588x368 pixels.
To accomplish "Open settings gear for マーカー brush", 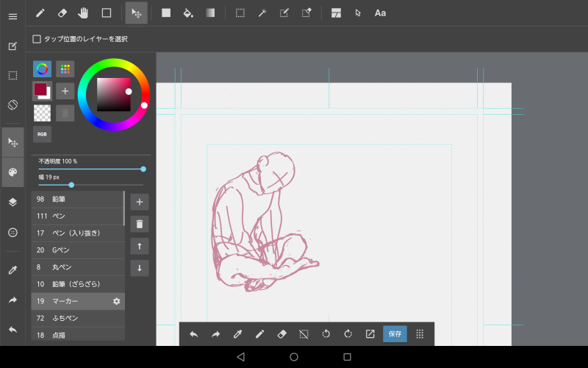I will [x=116, y=301].
